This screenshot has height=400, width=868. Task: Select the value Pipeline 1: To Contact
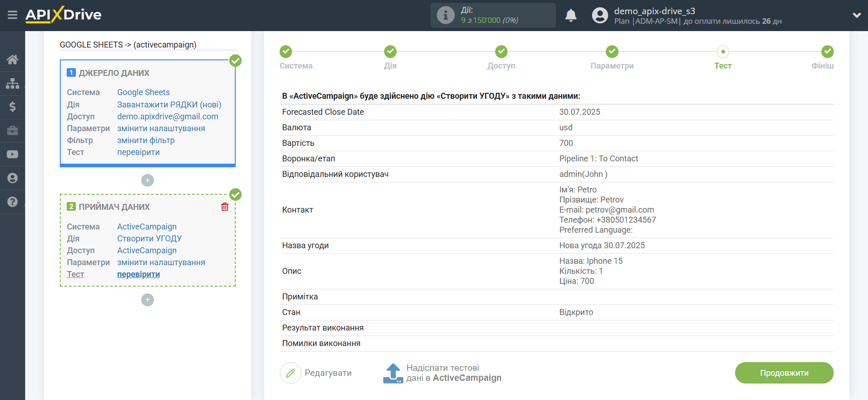(x=598, y=159)
